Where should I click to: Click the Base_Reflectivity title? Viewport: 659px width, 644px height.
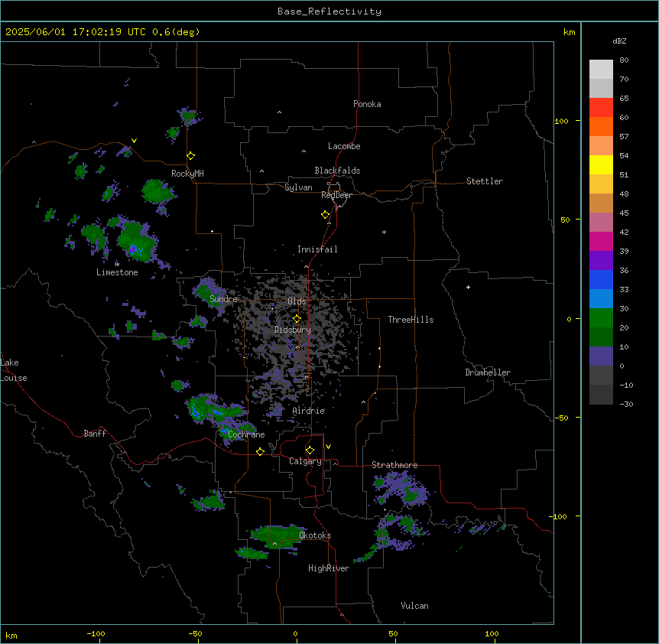click(329, 11)
